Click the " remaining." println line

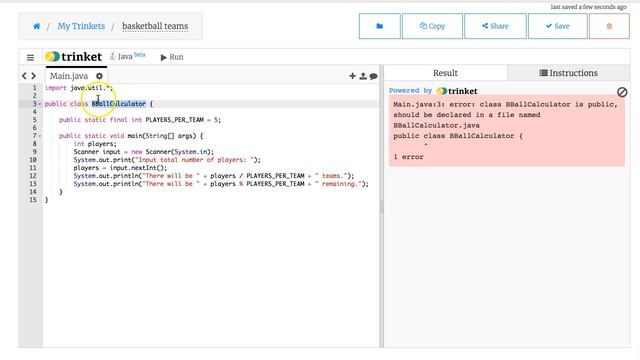click(221, 184)
